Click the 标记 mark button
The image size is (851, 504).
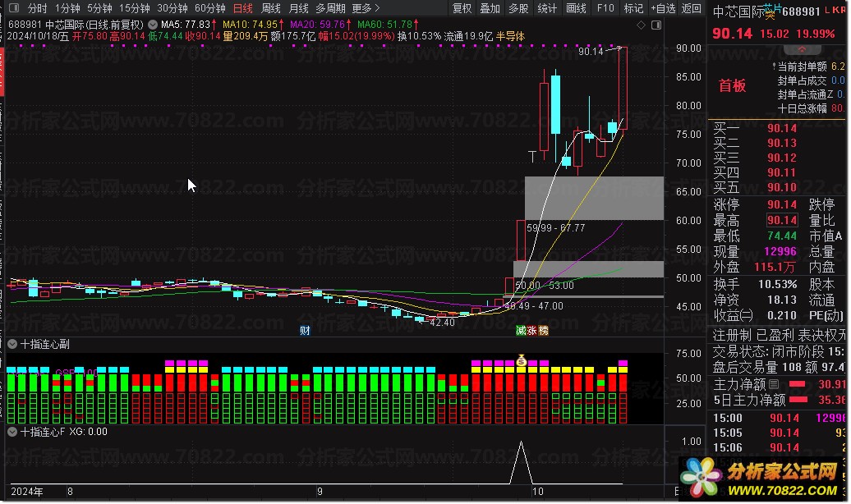[633, 8]
